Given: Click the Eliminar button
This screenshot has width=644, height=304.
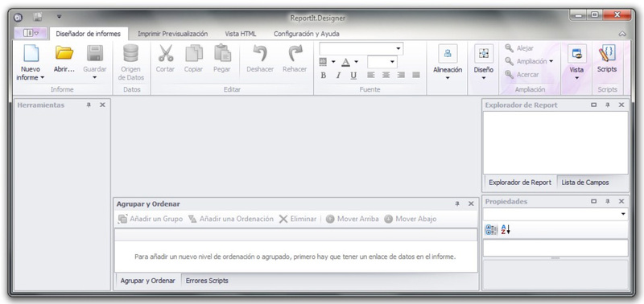Looking at the screenshot, I should point(298,219).
